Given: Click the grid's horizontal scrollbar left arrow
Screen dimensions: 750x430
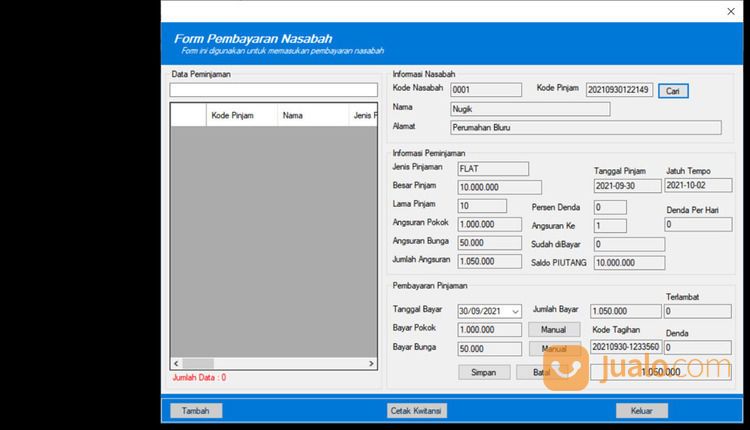Looking at the screenshot, I should (x=176, y=363).
